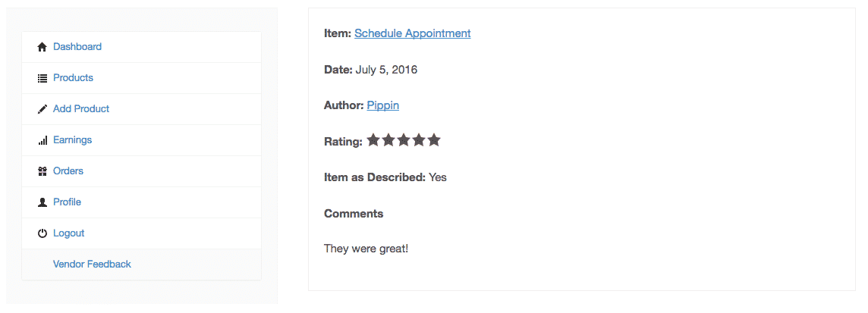Click the Earnings bar chart icon

(x=42, y=140)
